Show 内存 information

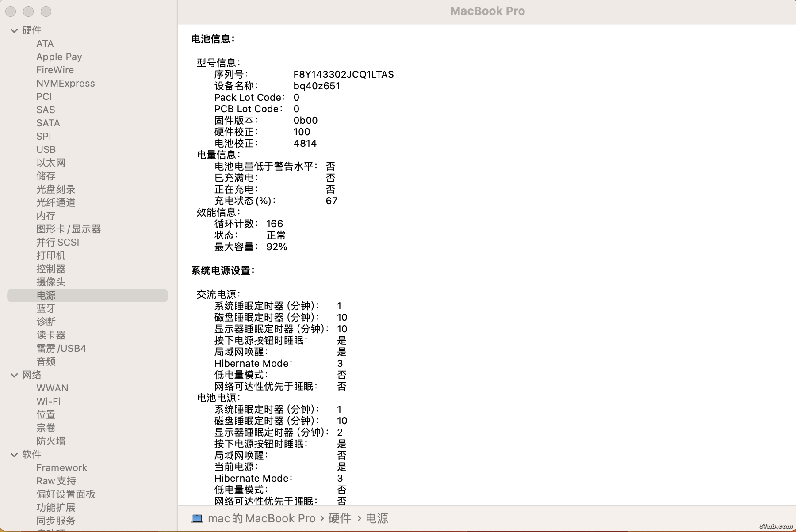46,216
